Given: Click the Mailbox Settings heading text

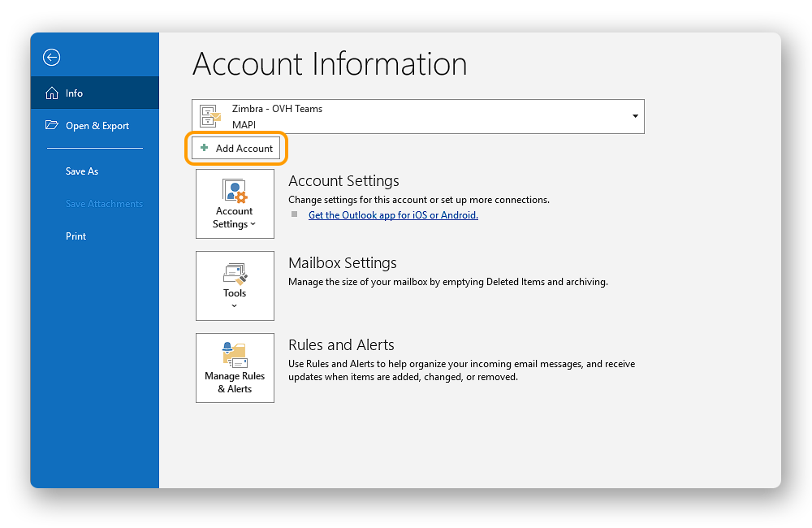Looking at the screenshot, I should pyautogui.click(x=342, y=262).
